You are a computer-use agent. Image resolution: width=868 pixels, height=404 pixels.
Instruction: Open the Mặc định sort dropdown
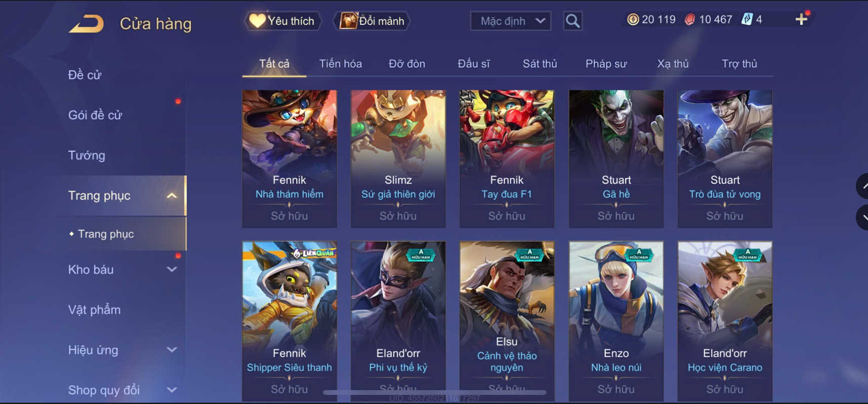511,21
